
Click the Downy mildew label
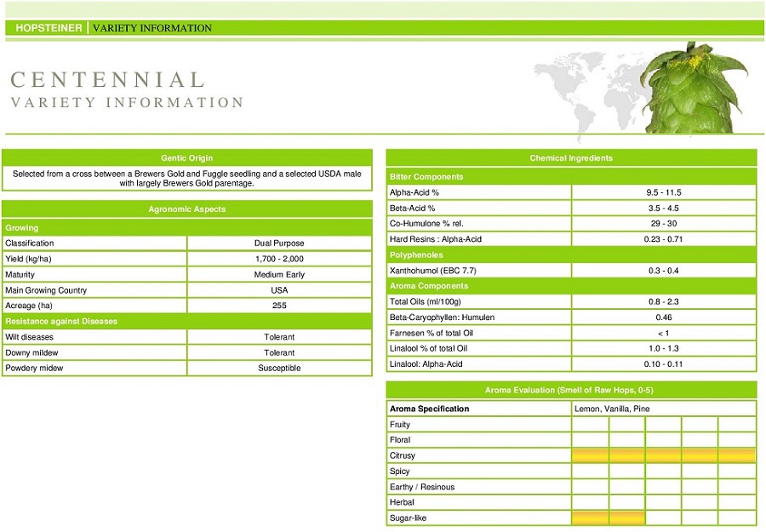[31, 352]
